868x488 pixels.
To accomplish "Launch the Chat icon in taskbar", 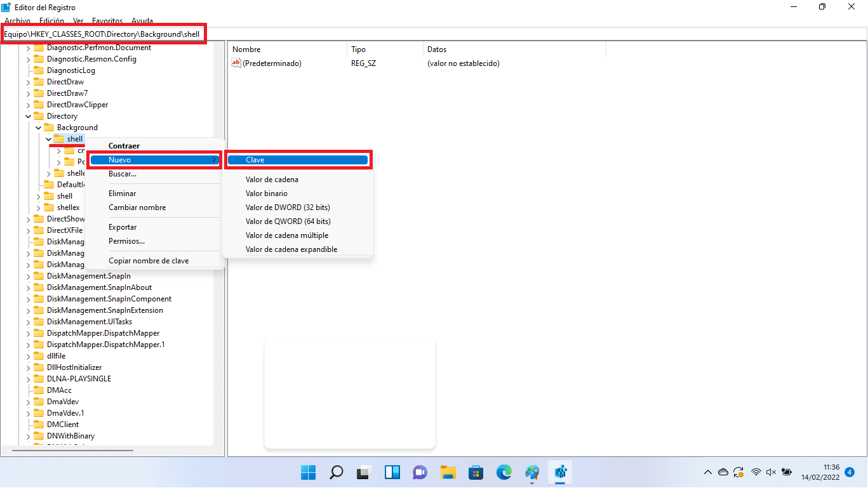I will 420,472.
